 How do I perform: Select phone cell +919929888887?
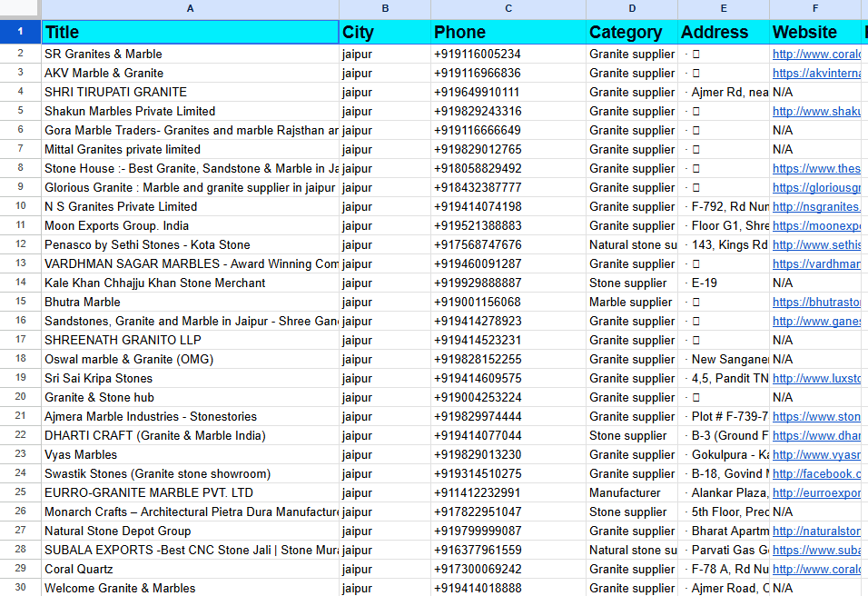click(508, 283)
